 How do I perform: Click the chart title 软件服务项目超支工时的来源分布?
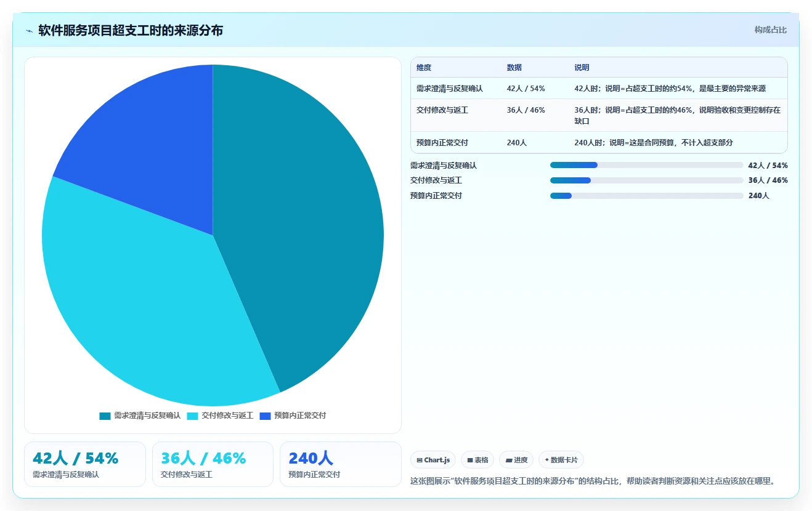coord(131,30)
